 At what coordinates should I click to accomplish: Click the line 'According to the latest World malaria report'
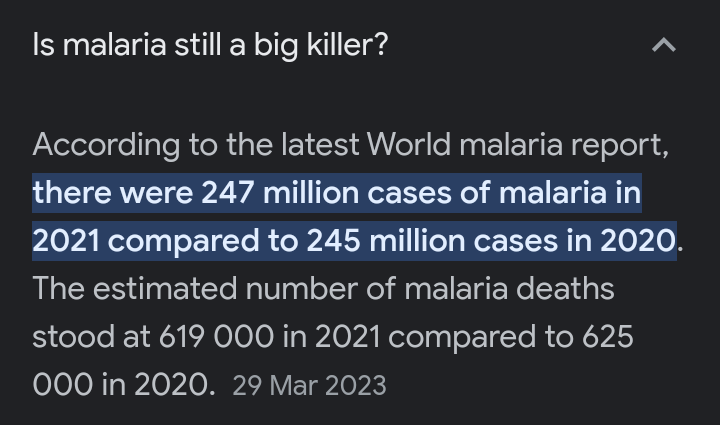point(350,145)
